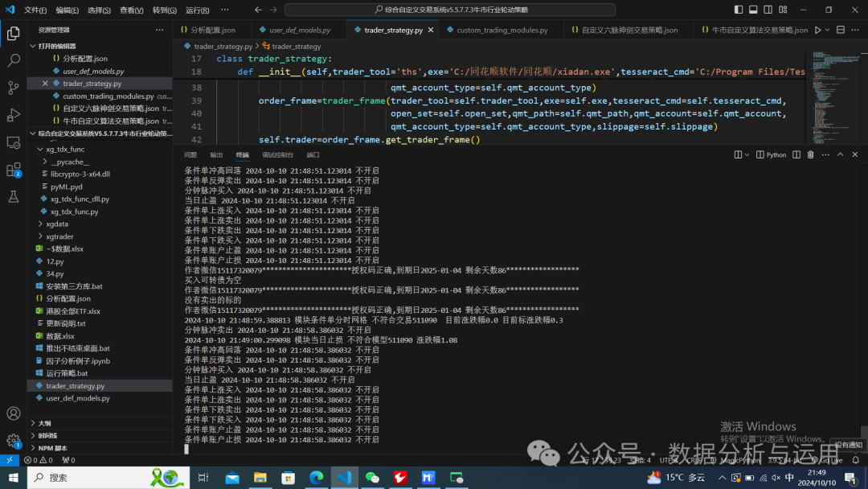Open the Source Control view
This screenshot has height=489, width=868.
pyautogui.click(x=14, y=88)
